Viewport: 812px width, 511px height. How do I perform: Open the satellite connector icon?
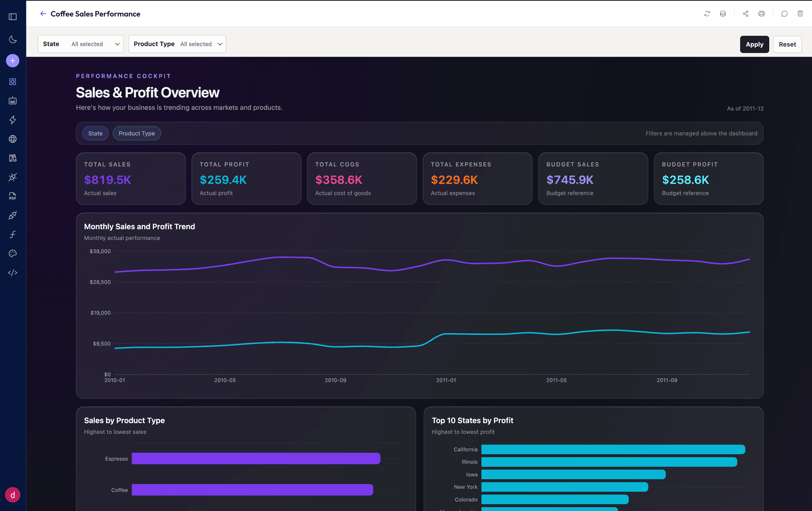(13, 177)
